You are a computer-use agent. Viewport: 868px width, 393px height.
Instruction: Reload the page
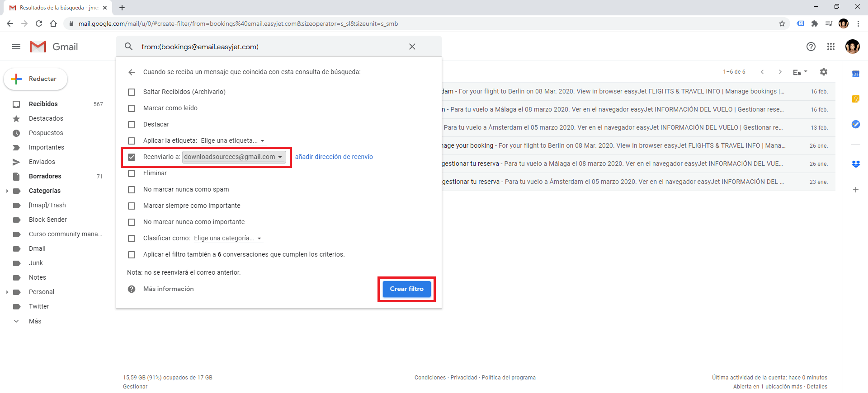click(39, 23)
